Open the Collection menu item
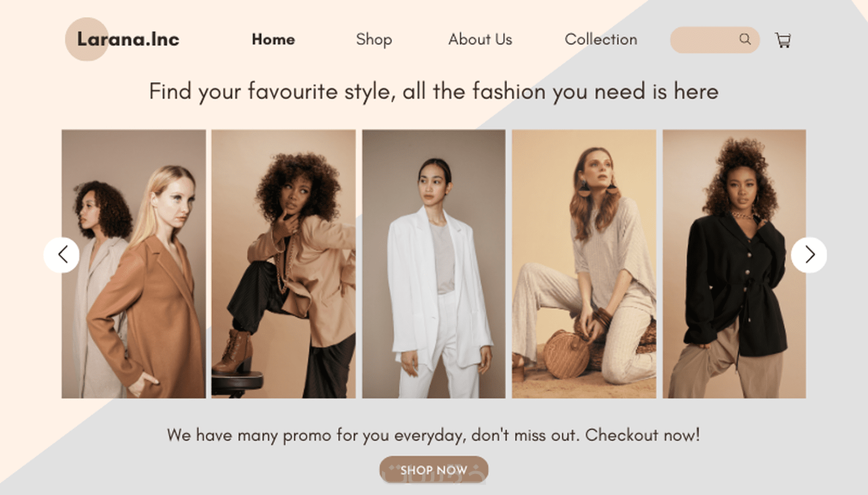Image resolution: width=868 pixels, height=495 pixels. [x=601, y=39]
